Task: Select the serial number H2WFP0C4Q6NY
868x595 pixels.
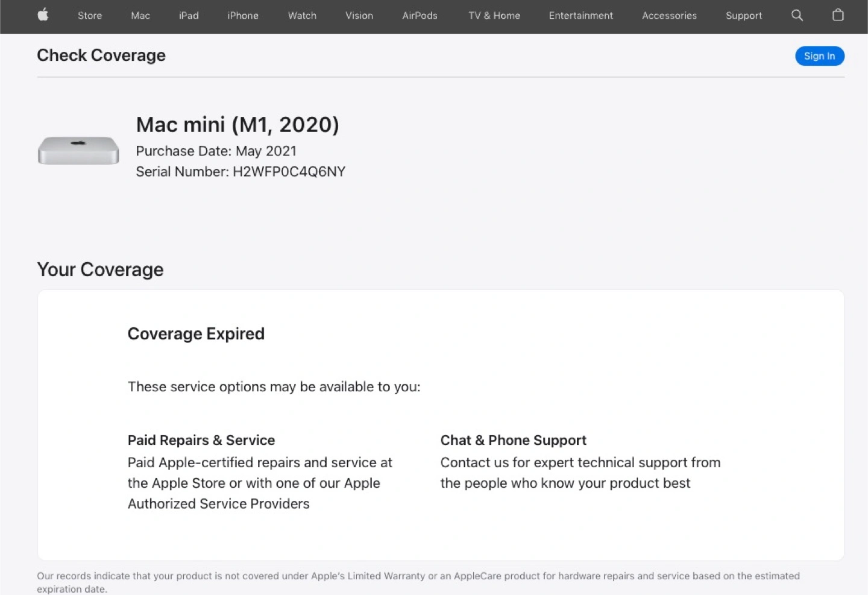Action: coord(289,172)
